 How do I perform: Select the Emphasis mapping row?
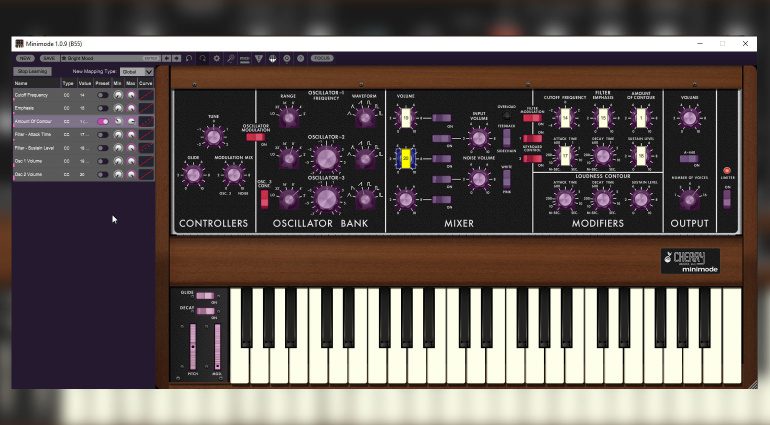[x=83, y=108]
